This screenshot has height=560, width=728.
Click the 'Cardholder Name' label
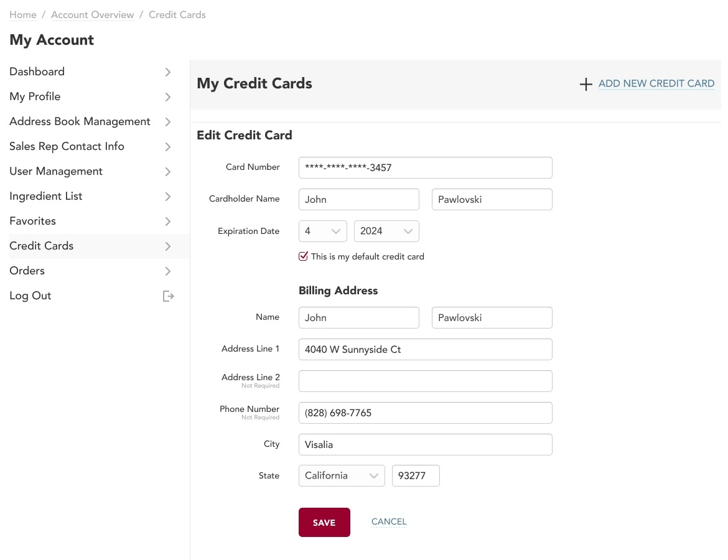pos(244,198)
